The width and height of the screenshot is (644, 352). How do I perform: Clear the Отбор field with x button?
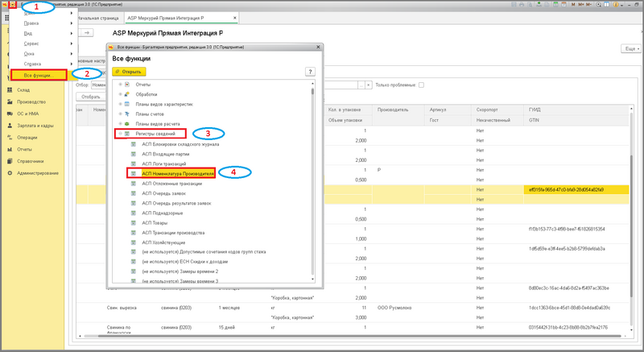coord(369,85)
